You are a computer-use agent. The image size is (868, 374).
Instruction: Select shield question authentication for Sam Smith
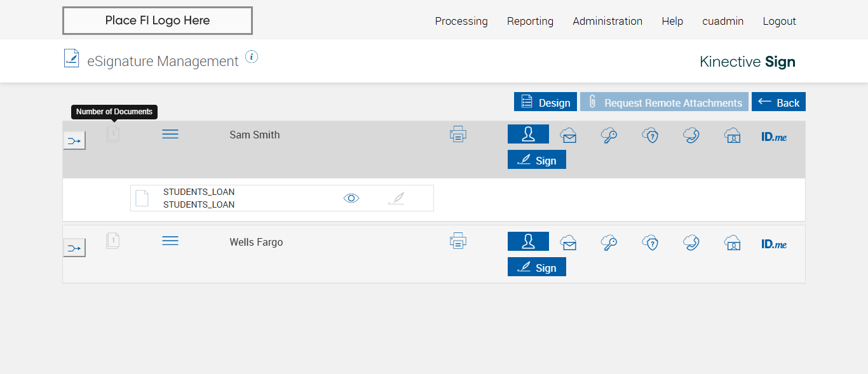pos(649,135)
